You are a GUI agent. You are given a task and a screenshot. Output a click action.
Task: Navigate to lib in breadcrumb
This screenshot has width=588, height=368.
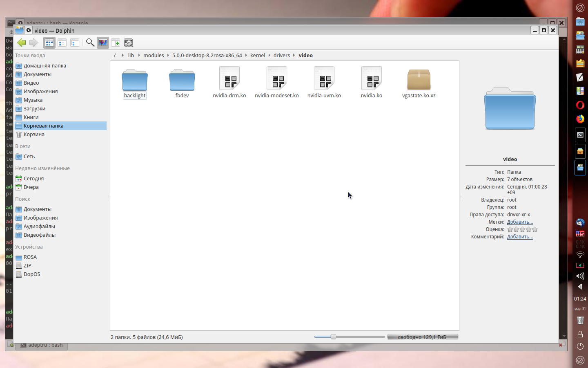(x=131, y=56)
